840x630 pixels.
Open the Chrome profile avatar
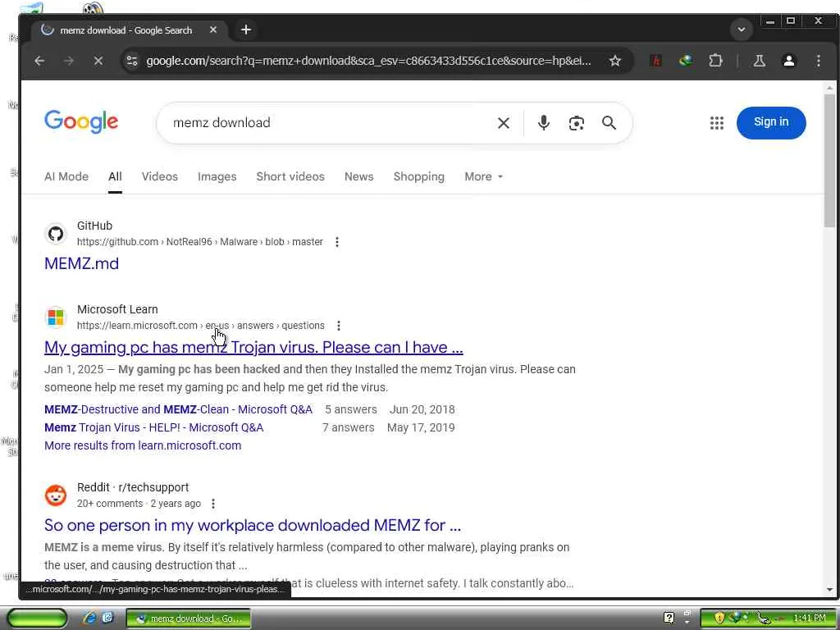click(x=788, y=61)
